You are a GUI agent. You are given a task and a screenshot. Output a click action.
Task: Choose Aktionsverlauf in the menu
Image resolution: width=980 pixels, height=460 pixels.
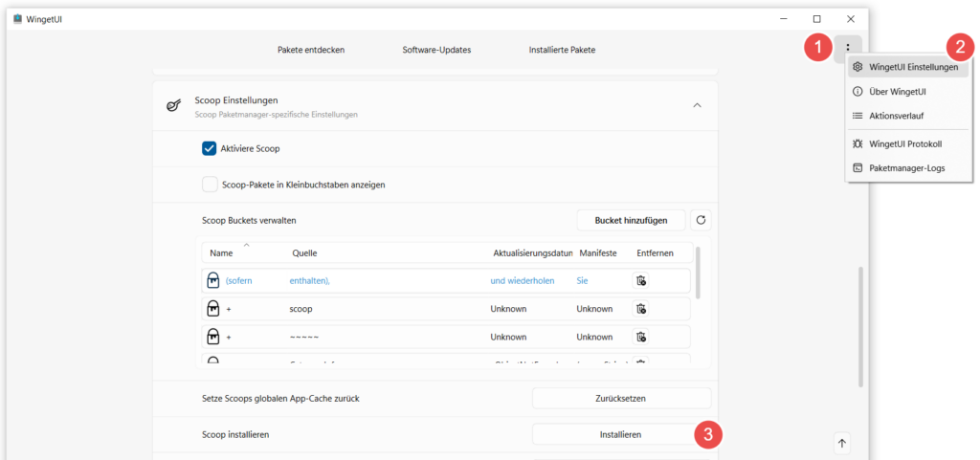tap(908, 116)
